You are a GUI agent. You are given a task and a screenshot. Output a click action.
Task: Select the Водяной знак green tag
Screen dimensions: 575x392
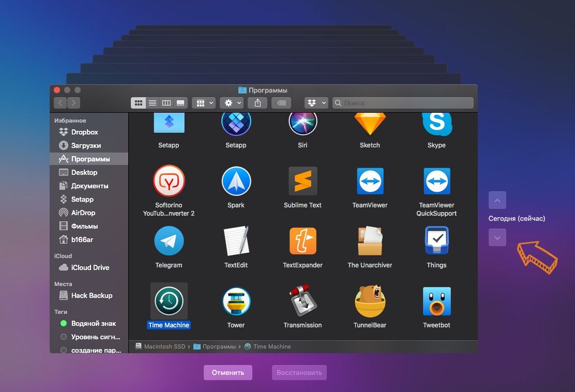coord(89,323)
